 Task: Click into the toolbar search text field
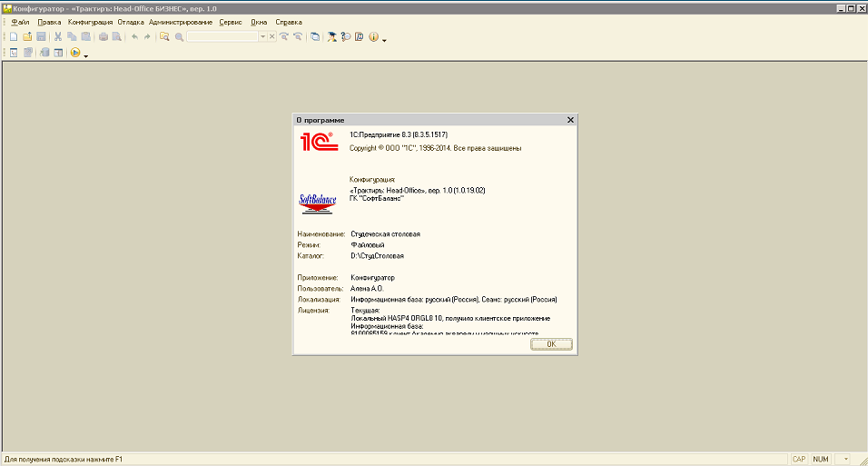tap(222, 37)
